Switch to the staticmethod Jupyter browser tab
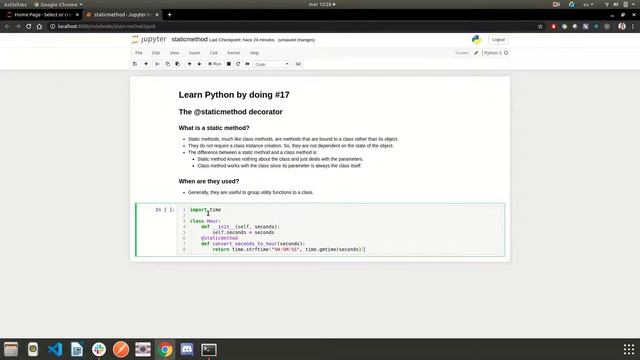Image resolution: width=640 pixels, height=360 pixels. tap(122, 15)
